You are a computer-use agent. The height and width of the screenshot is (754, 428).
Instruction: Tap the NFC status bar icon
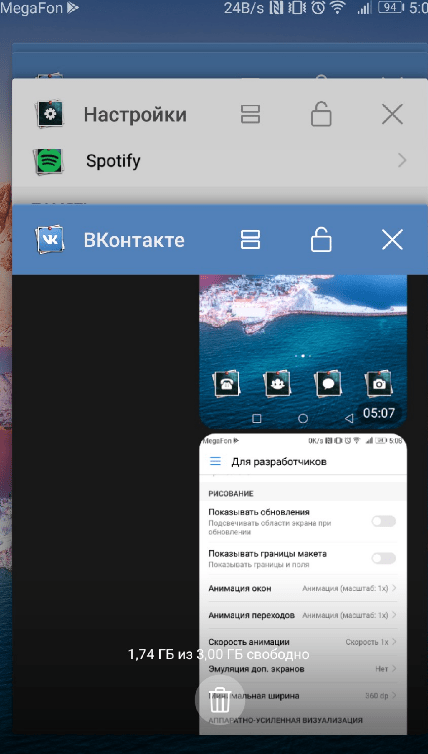click(276, 8)
